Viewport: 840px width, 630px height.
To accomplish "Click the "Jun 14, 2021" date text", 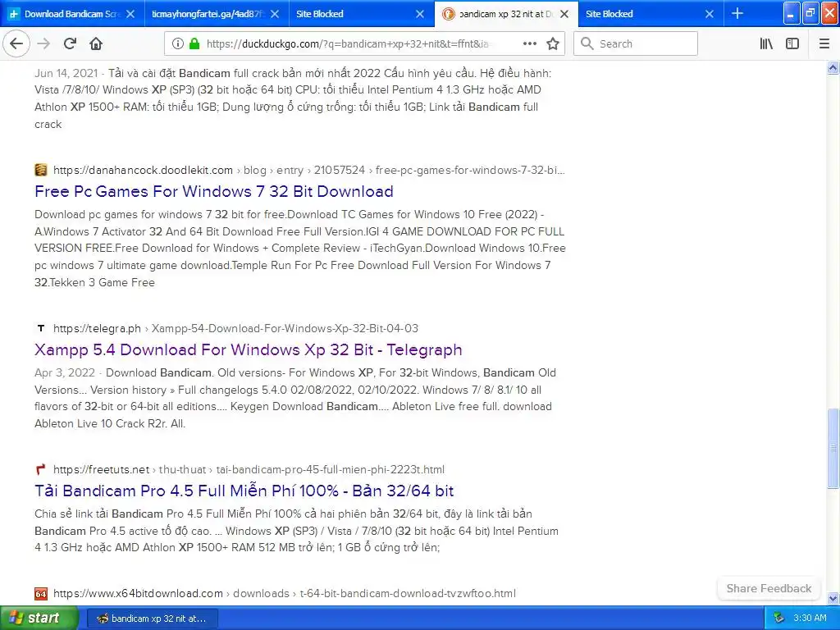I will (66, 73).
